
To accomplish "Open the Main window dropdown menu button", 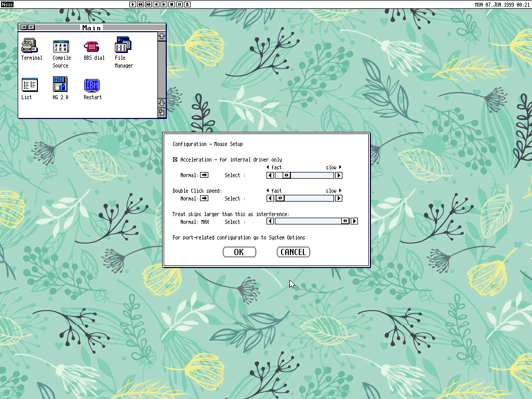I will tap(24, 27).
